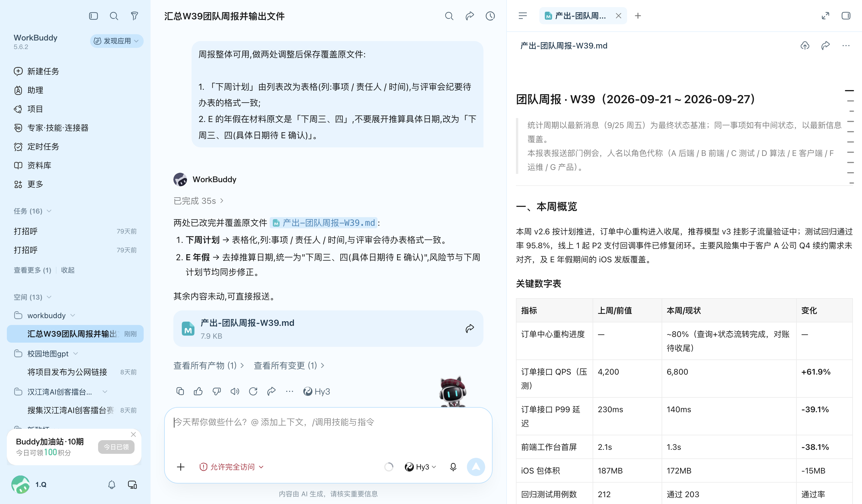Expand preview panel to fullscreen

click(x=826, y=16)
